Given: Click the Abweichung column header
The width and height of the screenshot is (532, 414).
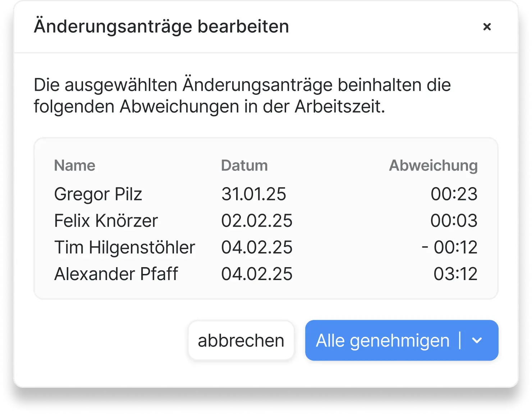Looking at the screenshot, I should tap(433, 166).
